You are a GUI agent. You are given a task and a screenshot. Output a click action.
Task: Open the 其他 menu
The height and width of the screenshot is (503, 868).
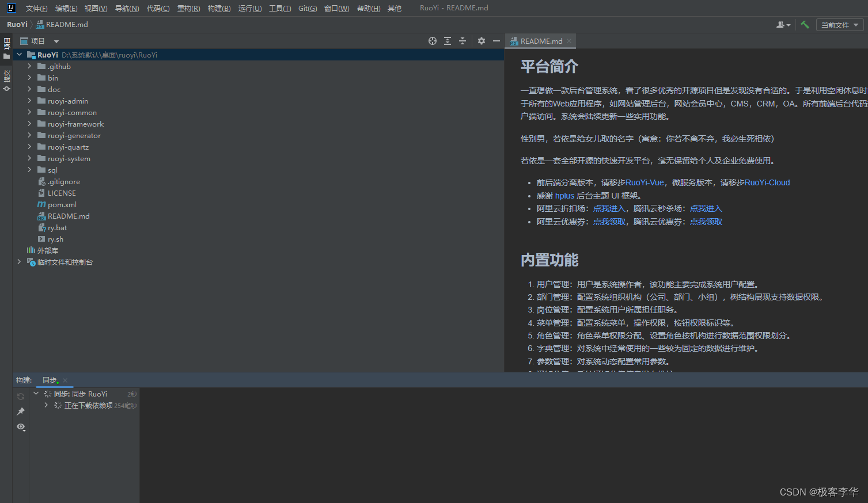(x=395, y=8)
